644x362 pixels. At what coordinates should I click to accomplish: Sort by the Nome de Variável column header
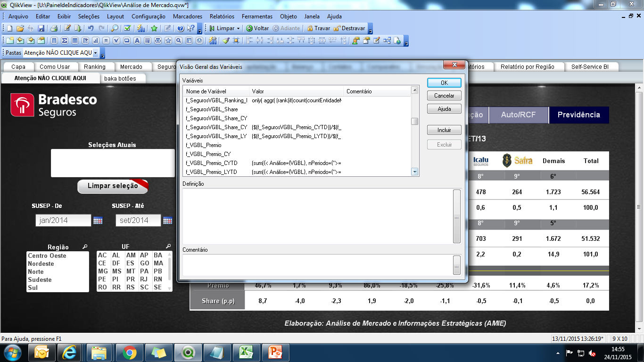coord(216,91)
